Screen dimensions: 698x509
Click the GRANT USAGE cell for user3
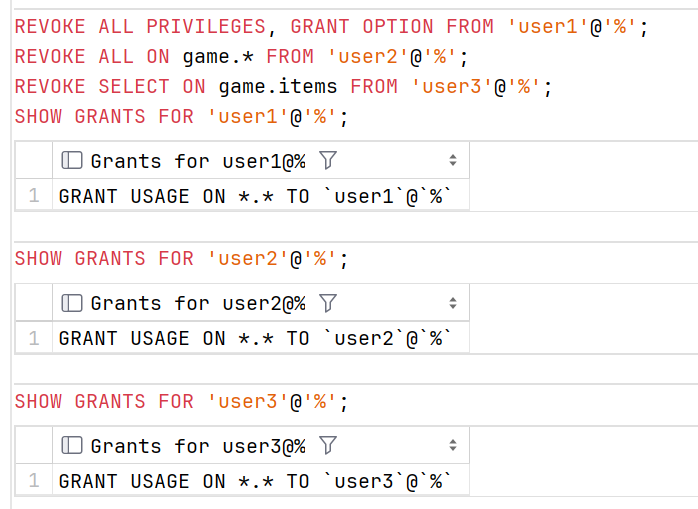coord(261,480)
